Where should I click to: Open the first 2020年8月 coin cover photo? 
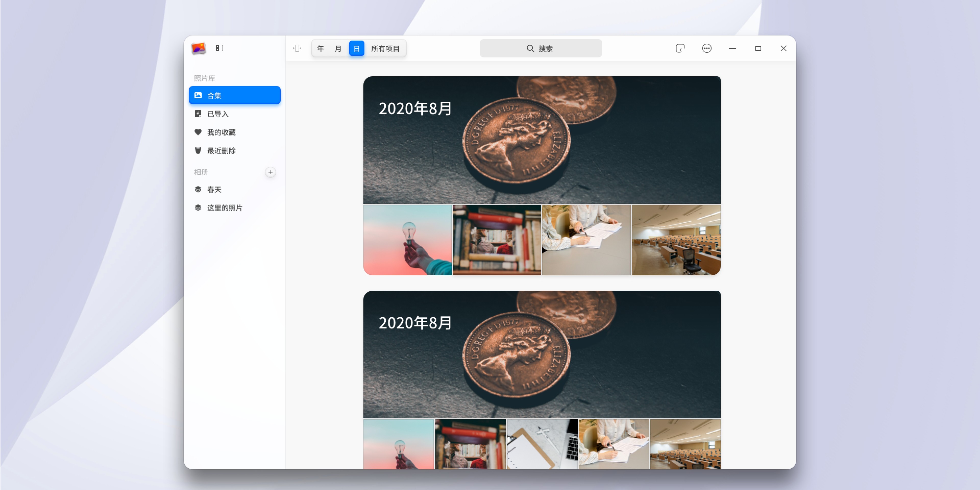coord(542,140)
